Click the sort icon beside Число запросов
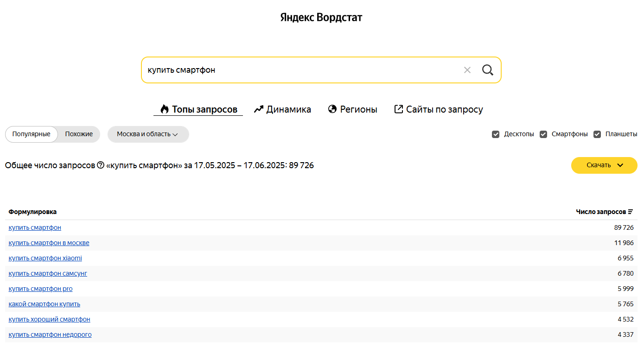Viewport: 644px width, 347px height. 630,212
